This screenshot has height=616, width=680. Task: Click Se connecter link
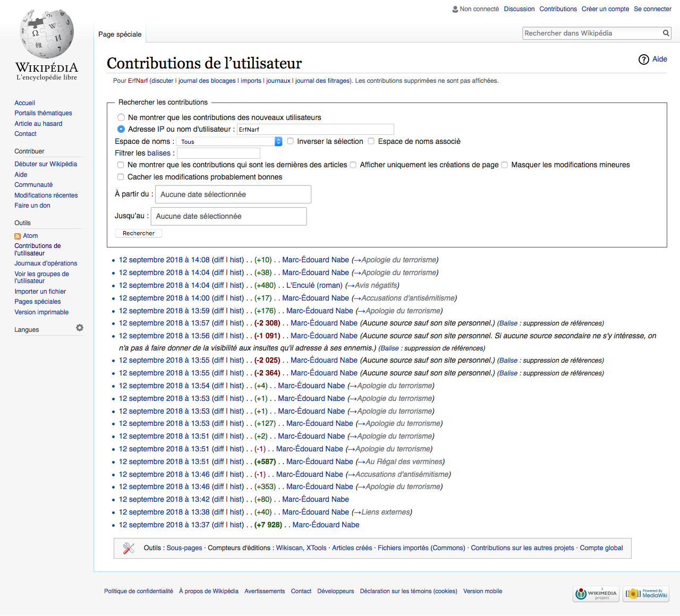pyautogui.click(x=652, y=9)
